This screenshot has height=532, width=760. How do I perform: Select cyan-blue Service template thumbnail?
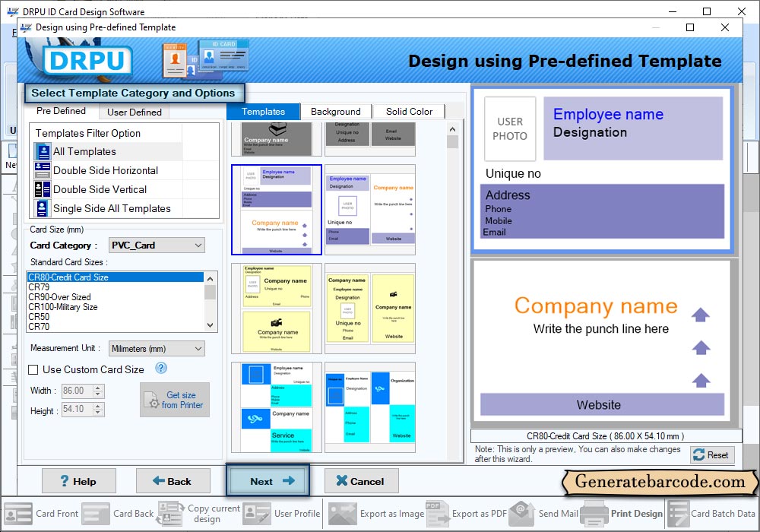tap(277, 407)
